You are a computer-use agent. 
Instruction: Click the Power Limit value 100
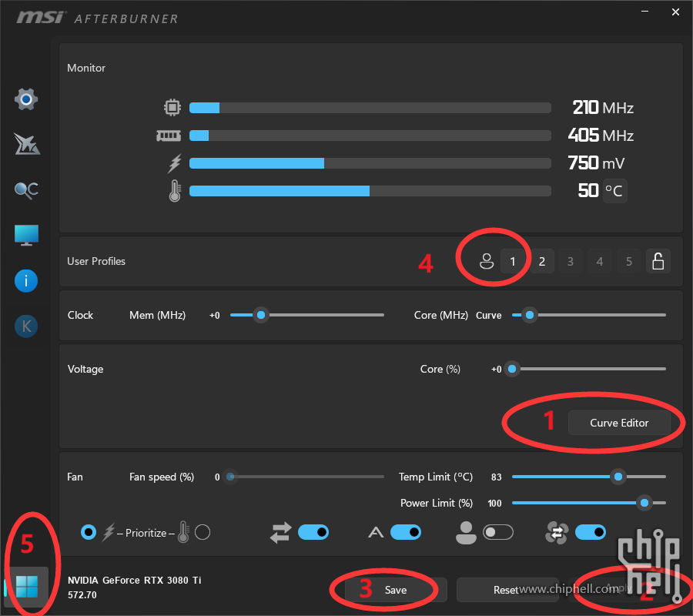click(x=494, y=504)
